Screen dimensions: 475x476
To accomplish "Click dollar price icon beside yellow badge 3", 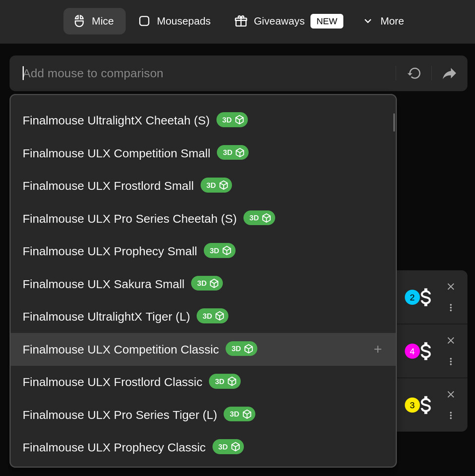I will (x=425, y=405).
